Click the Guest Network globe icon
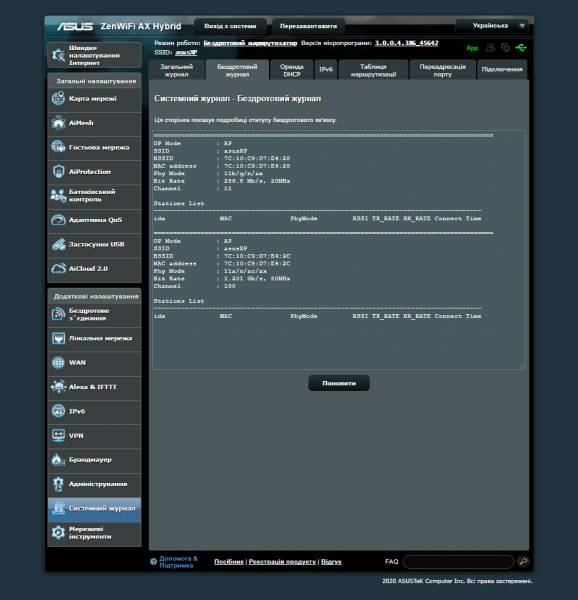Image resolution: width=578 pixels, height=600 pixels. (58, 147)
